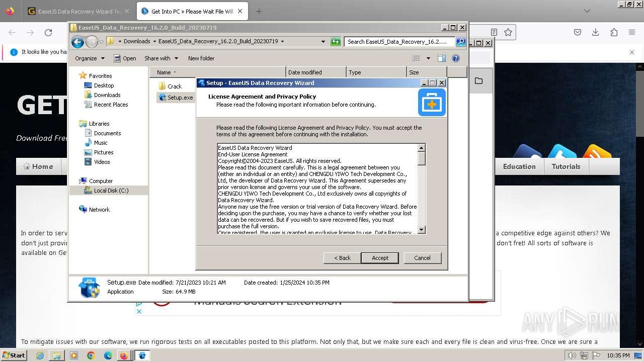The image size is (644, 362).
Task: Open address bar history dropdown
Action: coord(323,42)
